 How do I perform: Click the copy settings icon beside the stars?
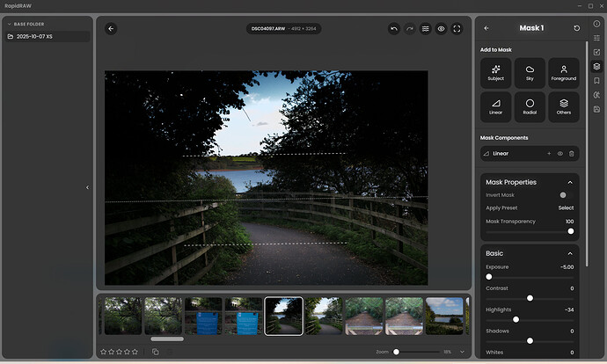pyautogui.click(x=155, y=352)
